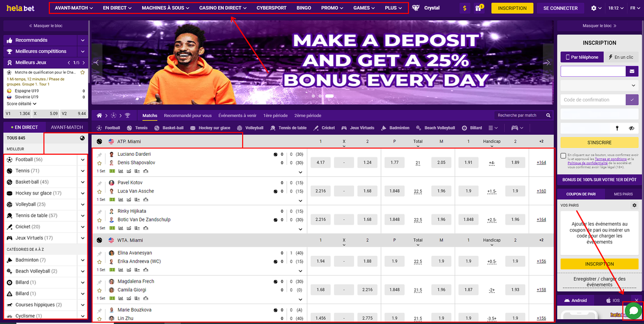Filter events by Beach Volleyball in strip

[436, 128]
